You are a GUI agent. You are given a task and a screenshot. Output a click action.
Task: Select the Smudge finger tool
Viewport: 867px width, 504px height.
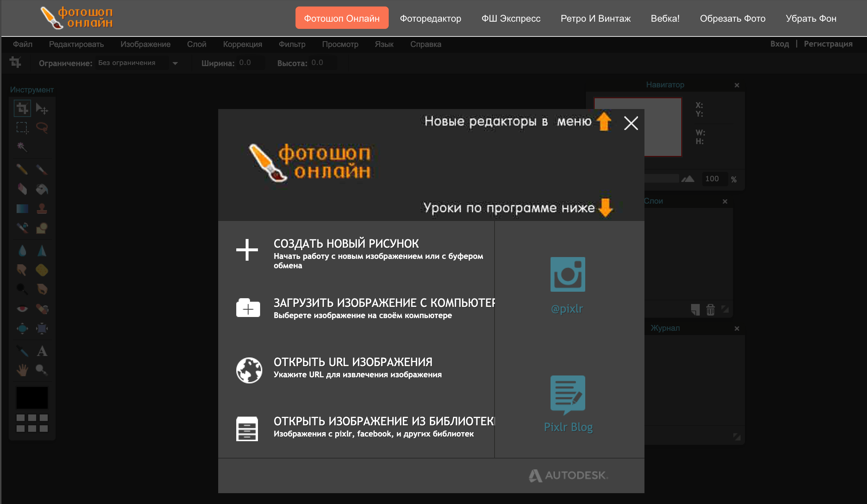click(x=22, y=270)
